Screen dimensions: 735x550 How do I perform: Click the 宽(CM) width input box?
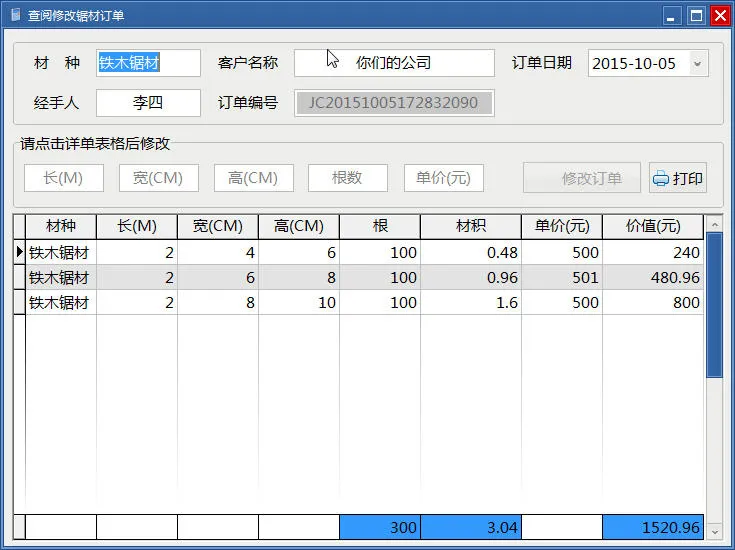(158, 178)
